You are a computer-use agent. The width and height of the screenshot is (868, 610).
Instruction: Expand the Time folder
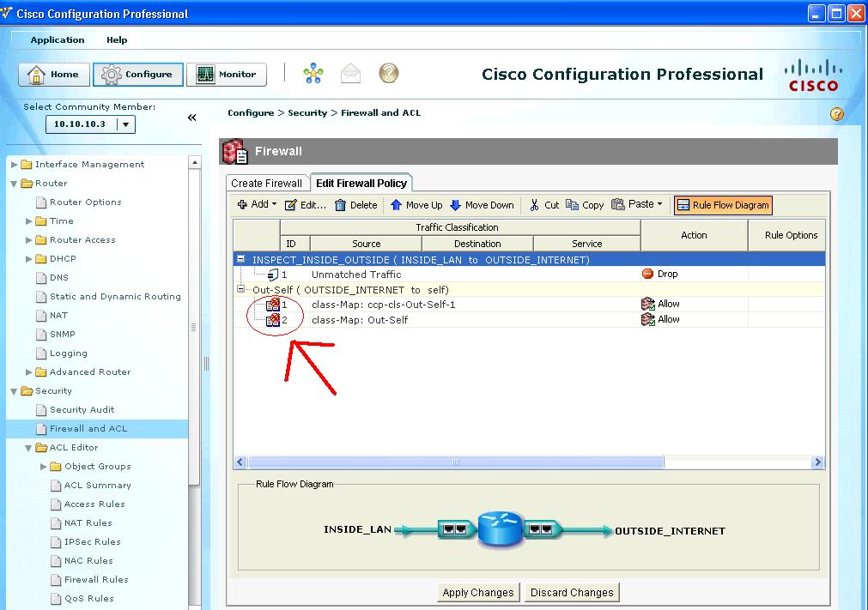(x=29, y=221)
